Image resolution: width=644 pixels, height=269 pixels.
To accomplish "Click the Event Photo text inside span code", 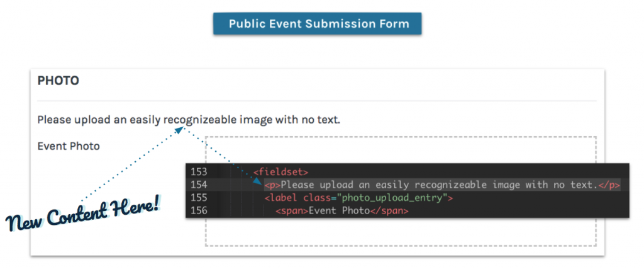I will coord(339,211).
